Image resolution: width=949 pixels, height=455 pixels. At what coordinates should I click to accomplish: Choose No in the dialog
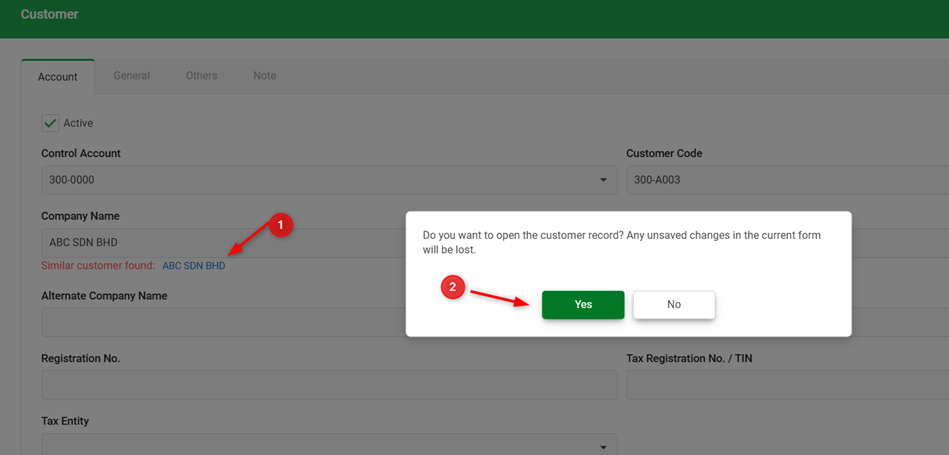[x=674, y=304]
